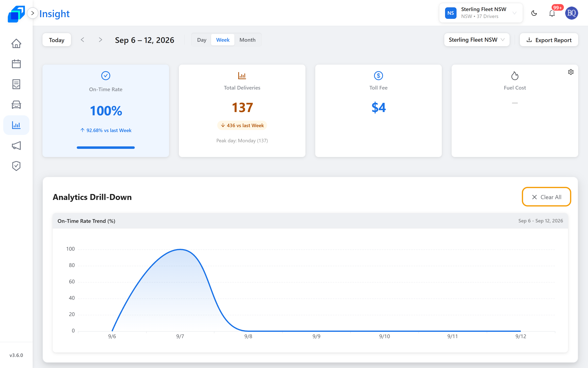The image size is (588, 368).
Task: Click Peak day: Monday (137) text
Action: (x=242, y=141)
